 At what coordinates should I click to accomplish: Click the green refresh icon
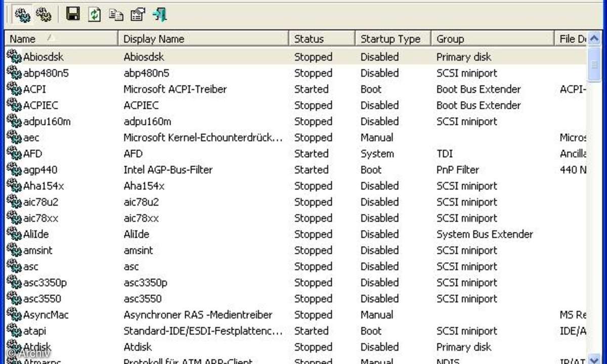pos(95,15)
